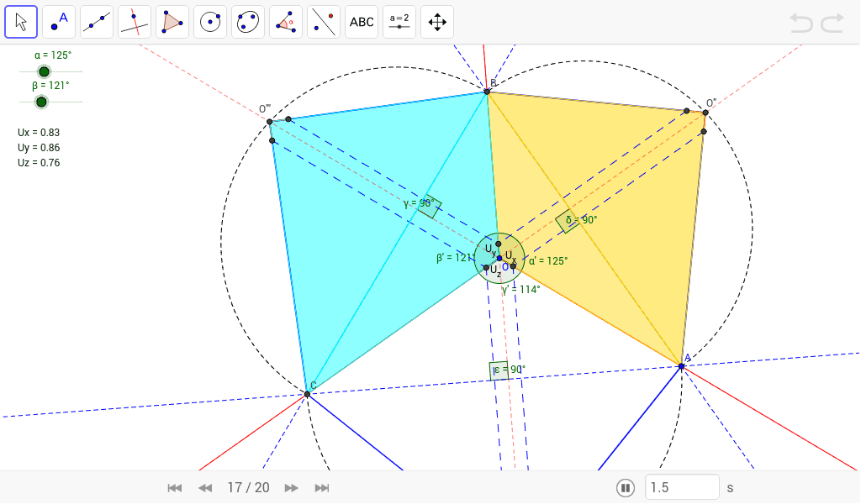Click point B at top vertex
The image size is (861, 504).
click(x=487, y=92)
